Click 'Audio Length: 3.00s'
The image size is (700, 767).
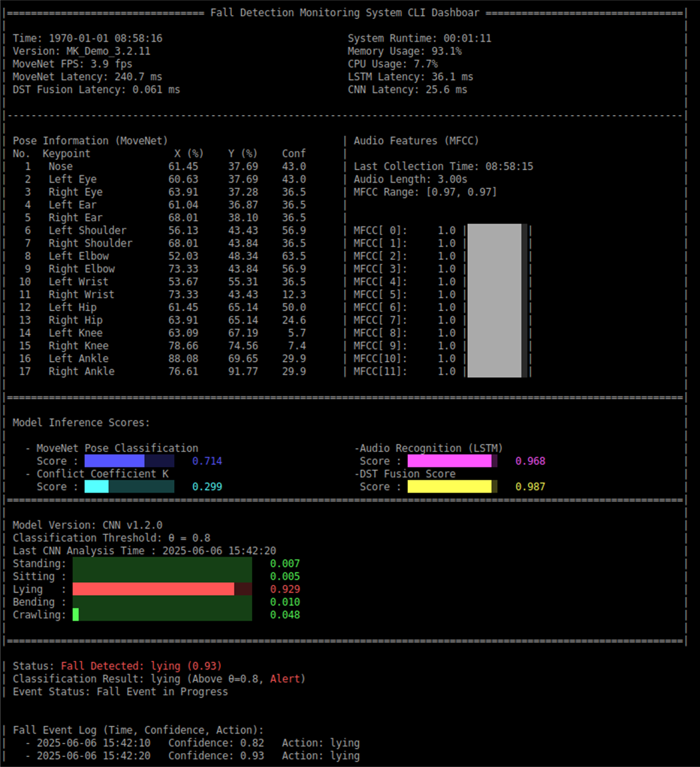click(410, 179)
